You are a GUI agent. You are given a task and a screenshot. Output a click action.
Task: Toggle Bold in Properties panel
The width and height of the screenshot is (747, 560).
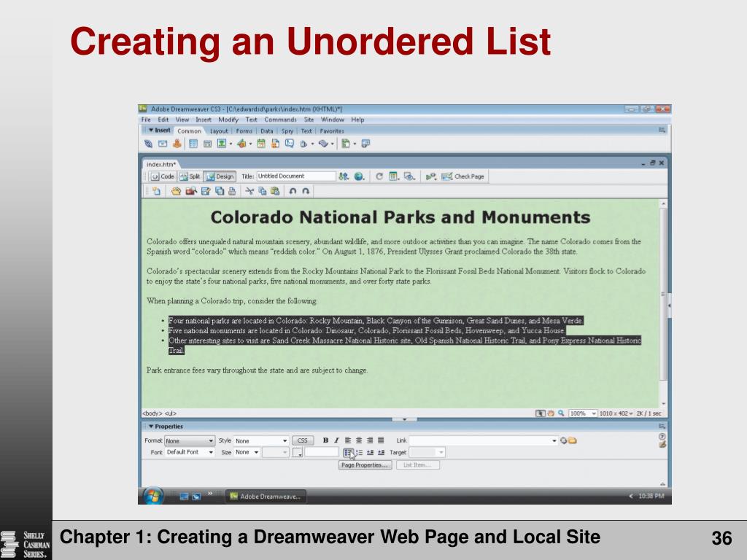(x=325, y=440)
